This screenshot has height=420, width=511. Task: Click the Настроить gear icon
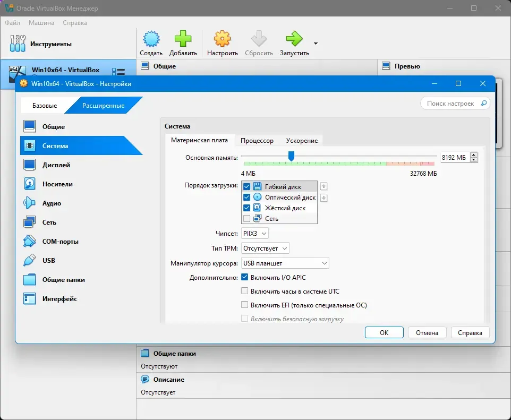[x=222, y=39]
